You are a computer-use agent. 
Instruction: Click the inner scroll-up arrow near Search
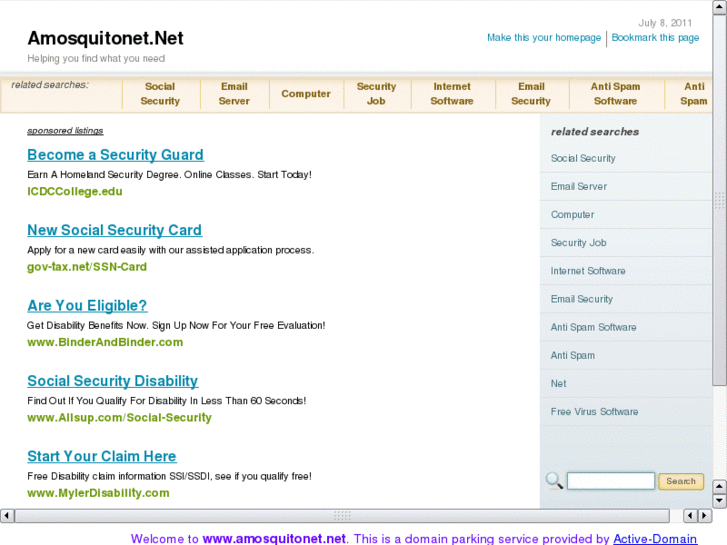[719, 487]
